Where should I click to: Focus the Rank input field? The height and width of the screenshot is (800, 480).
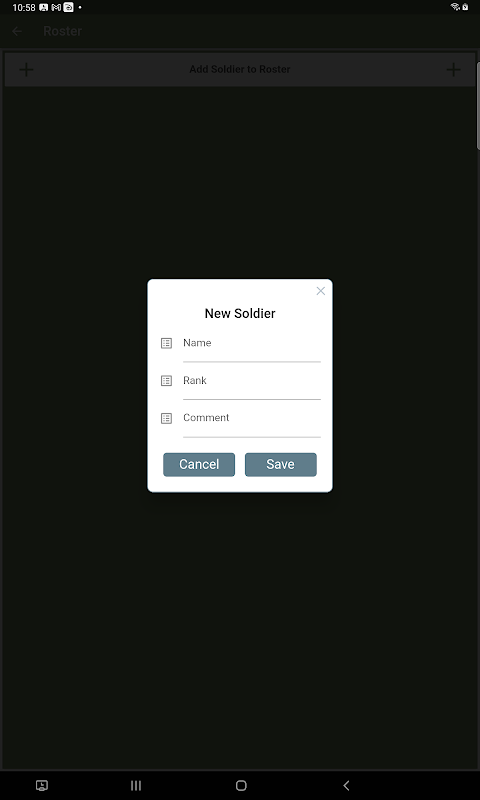coord(251,385)
